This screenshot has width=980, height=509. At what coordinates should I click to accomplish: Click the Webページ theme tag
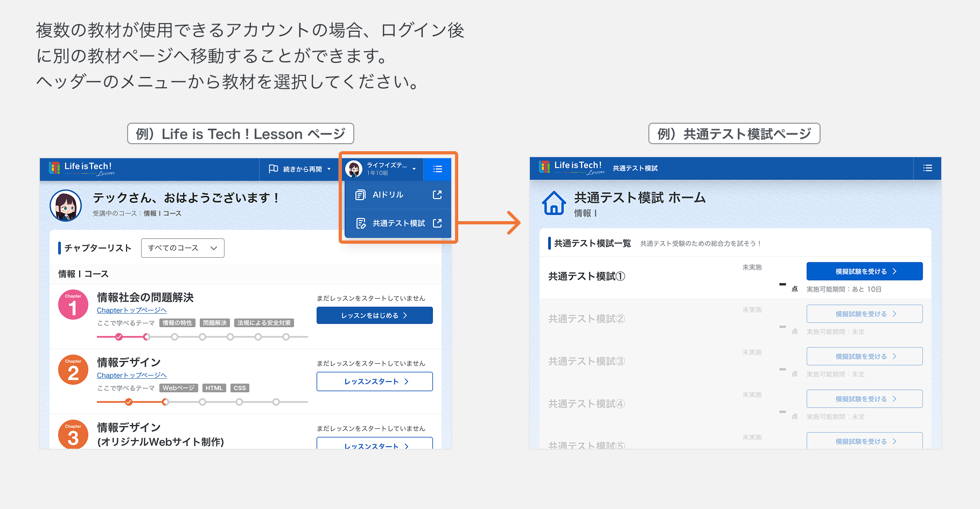click(x=179, y=388)
